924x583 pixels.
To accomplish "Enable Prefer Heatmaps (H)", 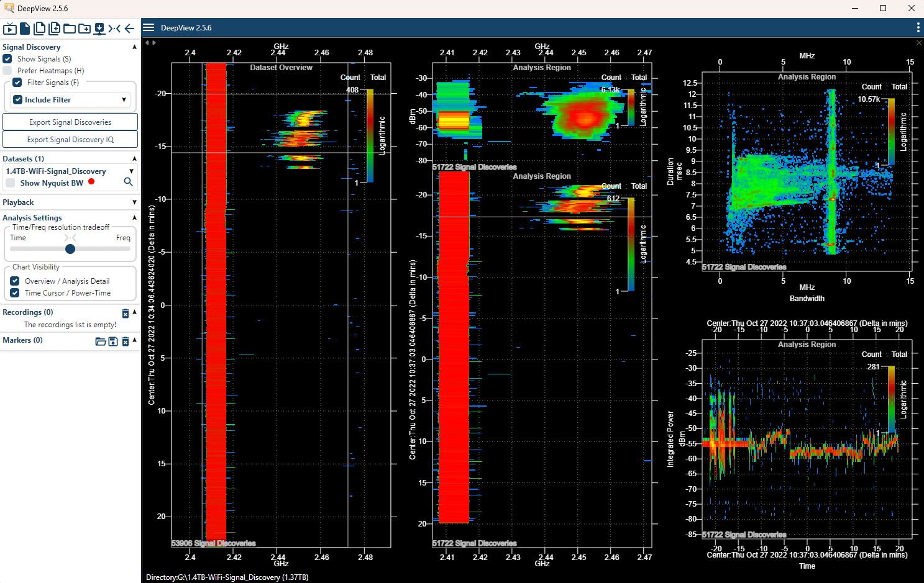I will 7,70.
